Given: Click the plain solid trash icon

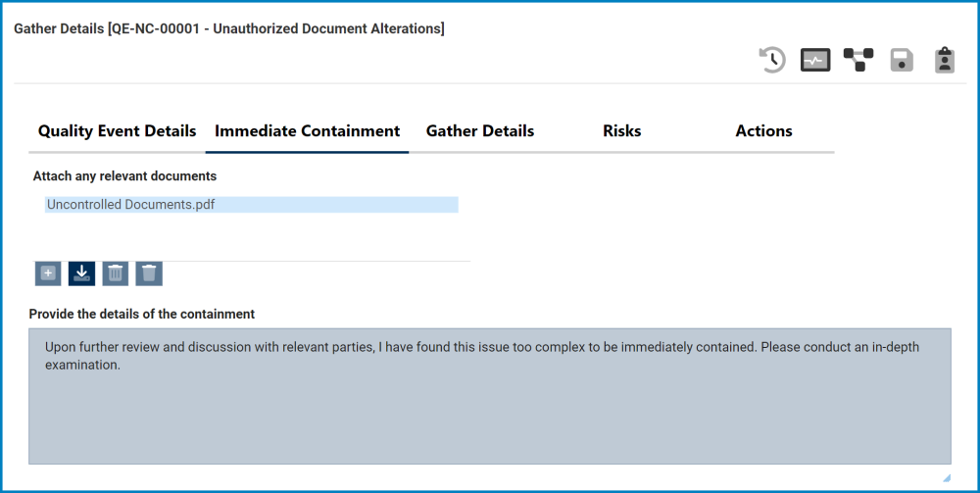Looking at the screenshot, I should (x=149, y=273).
